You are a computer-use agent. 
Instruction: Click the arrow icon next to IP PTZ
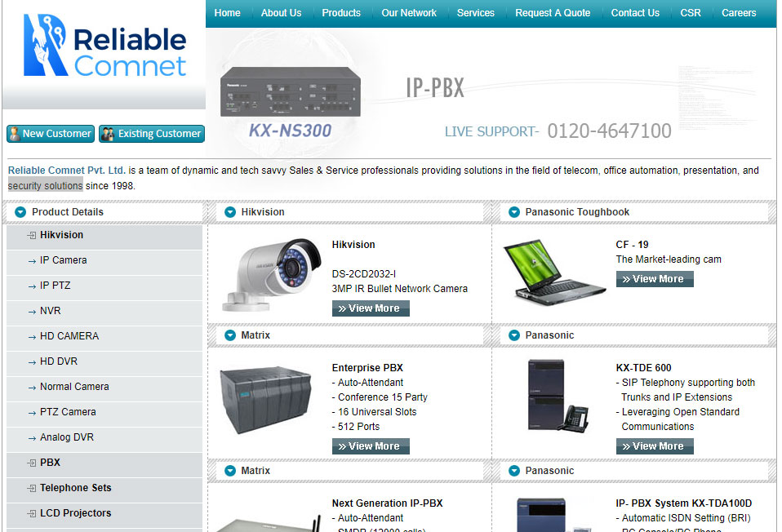[32, 286]
